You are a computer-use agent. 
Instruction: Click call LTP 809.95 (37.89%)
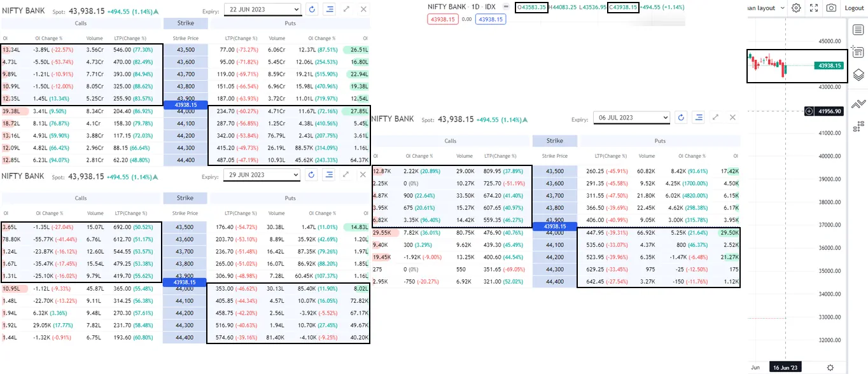505,171
